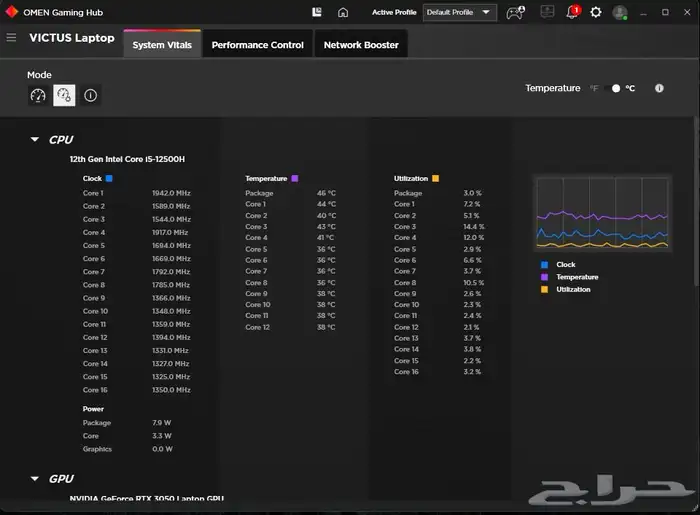Collapse the GPU section

click(x=35, y=479)
